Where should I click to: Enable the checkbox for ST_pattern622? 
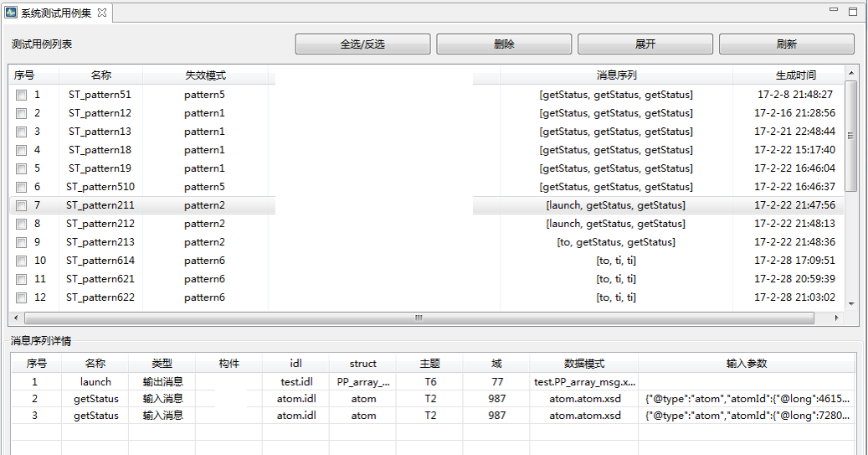pyautogui.click(x=21, y=297)
